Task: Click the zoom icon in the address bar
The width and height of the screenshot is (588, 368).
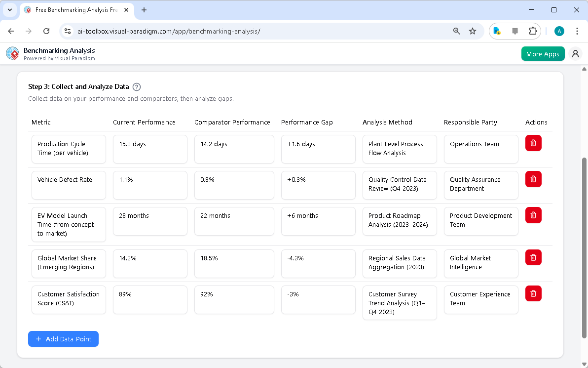Action: (456, 31)
